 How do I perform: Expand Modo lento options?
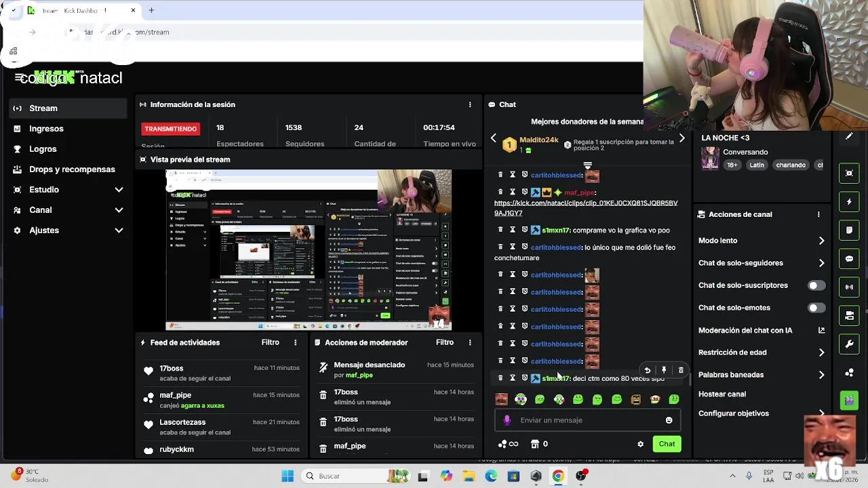tap(821, 241)
